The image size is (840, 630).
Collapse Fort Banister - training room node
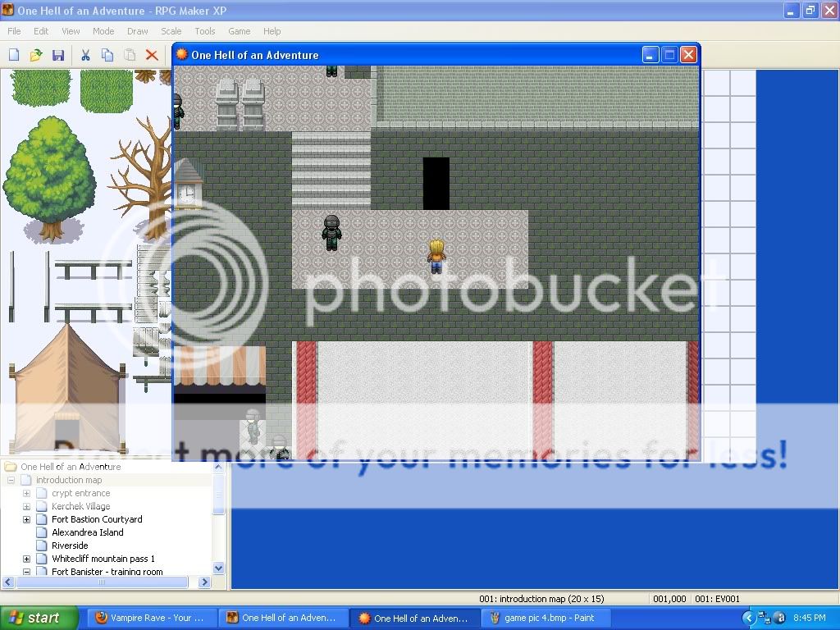click(x=26, y=572)
